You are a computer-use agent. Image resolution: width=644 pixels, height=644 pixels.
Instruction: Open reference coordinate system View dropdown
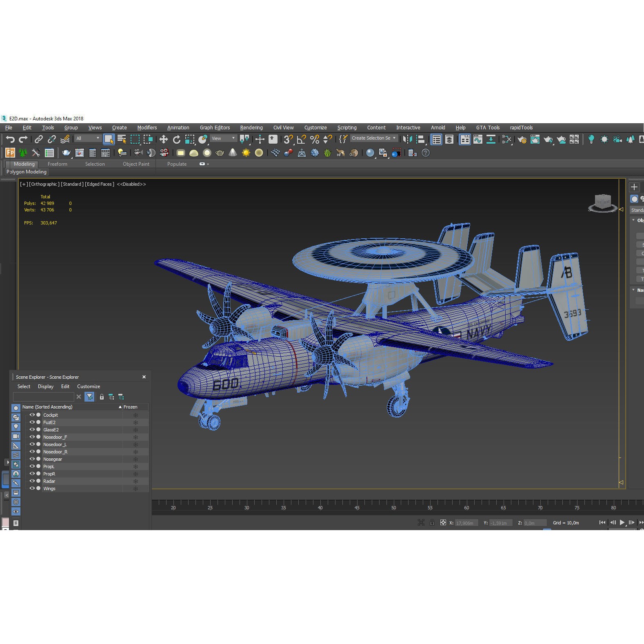pyautogui.click(x=223, y=138)
